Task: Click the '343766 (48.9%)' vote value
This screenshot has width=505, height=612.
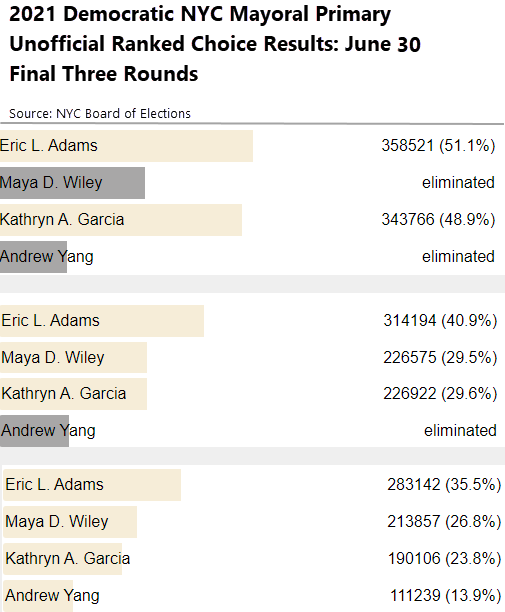Action: tap(438, 219)
